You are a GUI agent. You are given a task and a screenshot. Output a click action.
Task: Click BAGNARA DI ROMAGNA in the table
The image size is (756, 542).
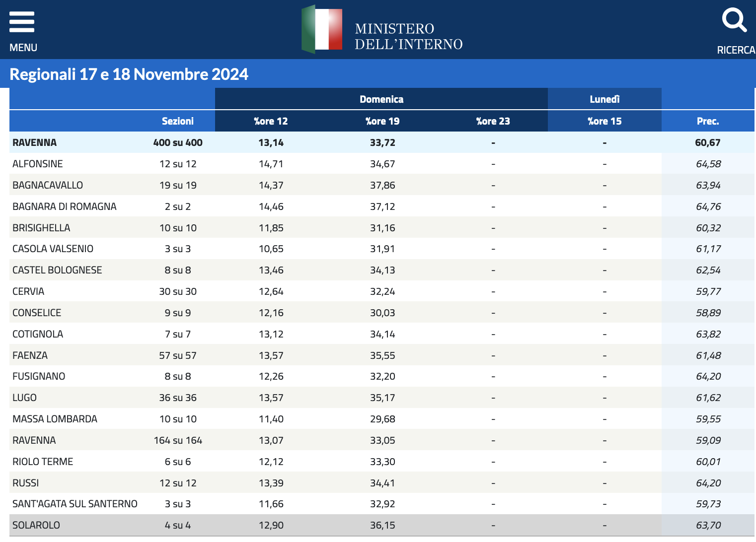pos(65,206)
